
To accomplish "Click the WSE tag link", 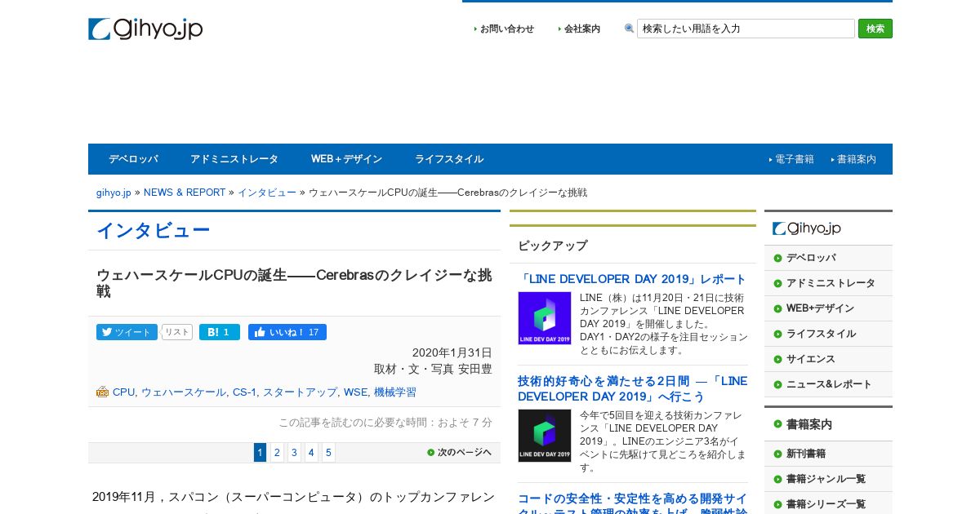I will [x=355, y=392].
